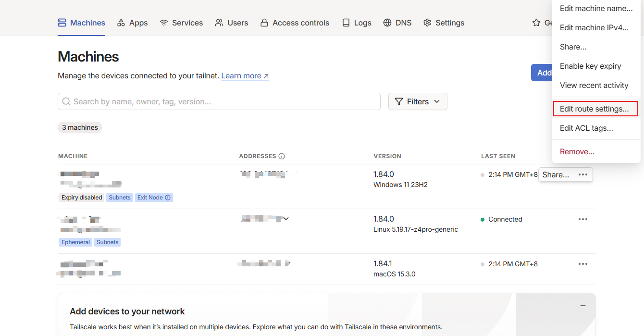Click the star icon in the top bar

[x=536, y=23]
